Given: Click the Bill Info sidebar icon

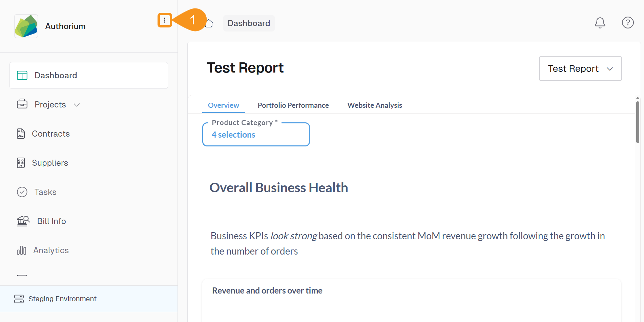Looking at the screenshot, I should coord(23,221).
